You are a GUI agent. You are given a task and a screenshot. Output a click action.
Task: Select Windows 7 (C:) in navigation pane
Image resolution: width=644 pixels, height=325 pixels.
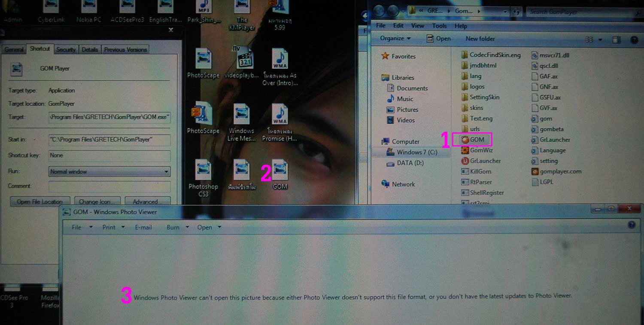411,152
